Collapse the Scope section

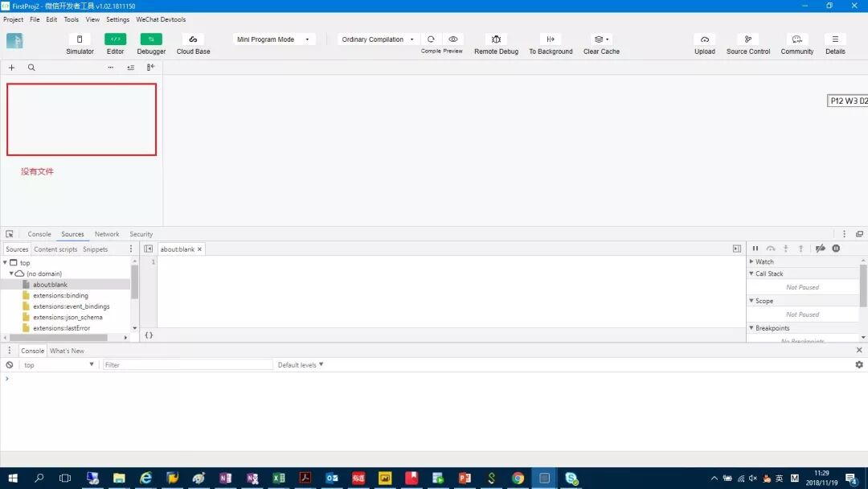(x=751, y=301)
